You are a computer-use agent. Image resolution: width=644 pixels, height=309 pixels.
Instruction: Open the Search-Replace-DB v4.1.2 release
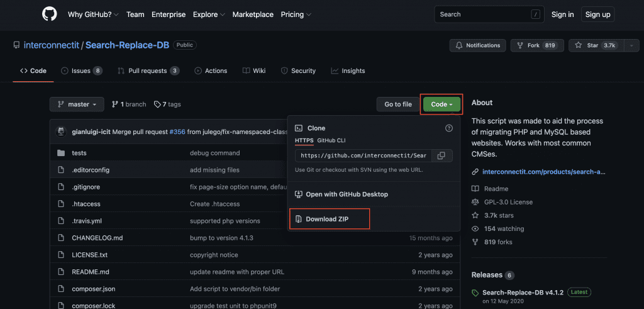click(523, 293)
